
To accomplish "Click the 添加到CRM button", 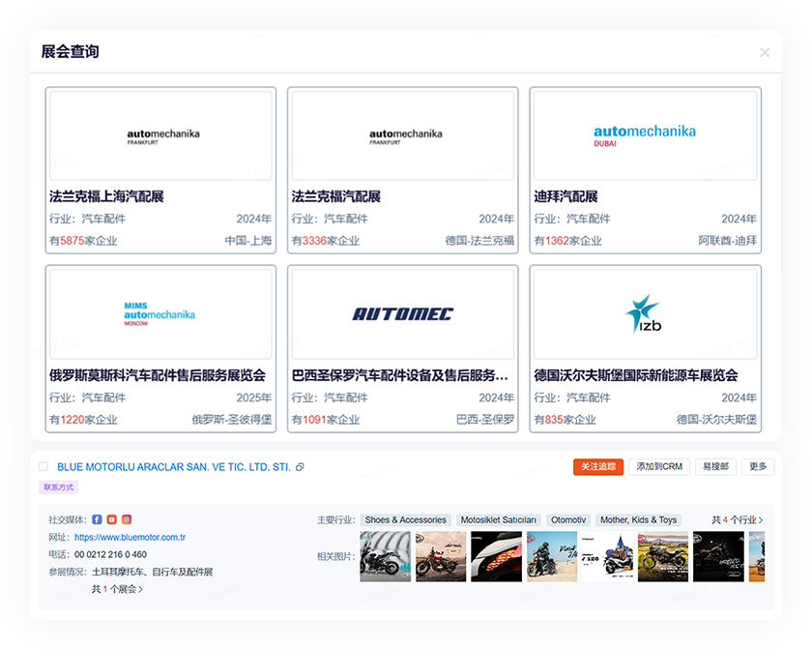I will [658, 466].
